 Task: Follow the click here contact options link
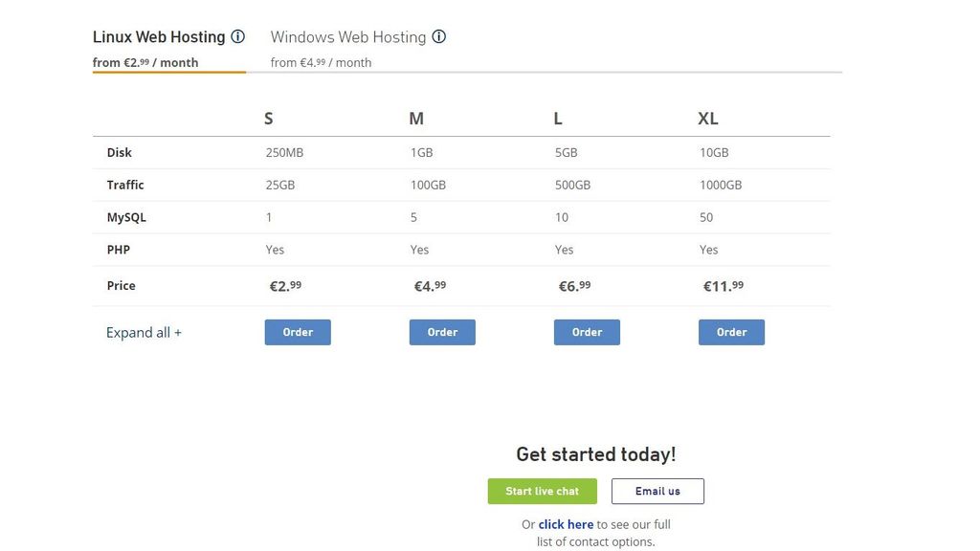[x=565, y=524]
